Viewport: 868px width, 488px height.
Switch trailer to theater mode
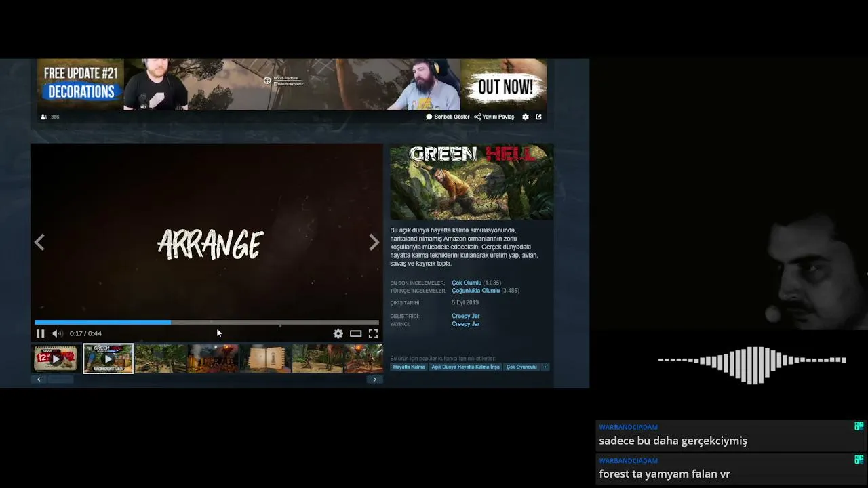click(355, 333)
